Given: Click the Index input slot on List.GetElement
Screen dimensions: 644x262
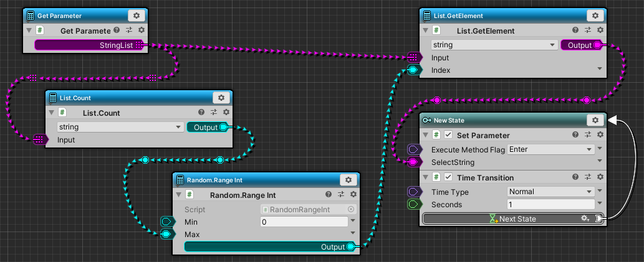Looking at the screenshot, I should pyautogui.click(x=413, y=70).
